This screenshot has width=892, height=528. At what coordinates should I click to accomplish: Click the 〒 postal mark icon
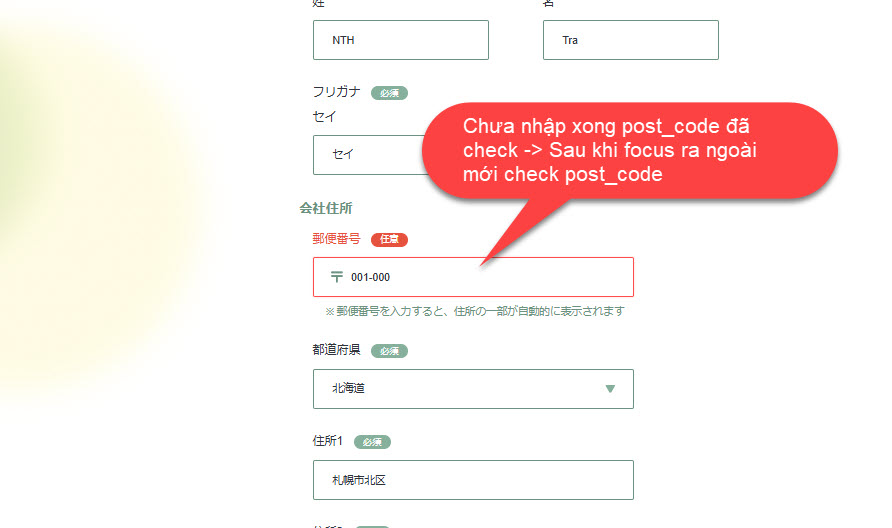click(337, 277)
